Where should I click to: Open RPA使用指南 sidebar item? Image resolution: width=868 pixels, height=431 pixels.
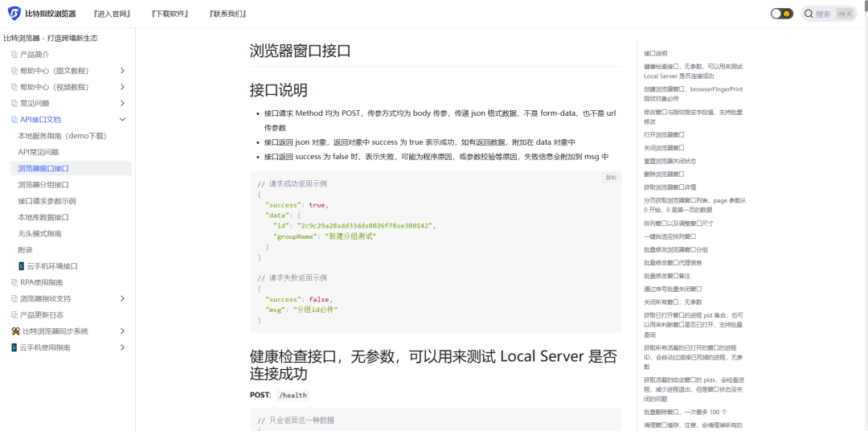tap(42, 282)
